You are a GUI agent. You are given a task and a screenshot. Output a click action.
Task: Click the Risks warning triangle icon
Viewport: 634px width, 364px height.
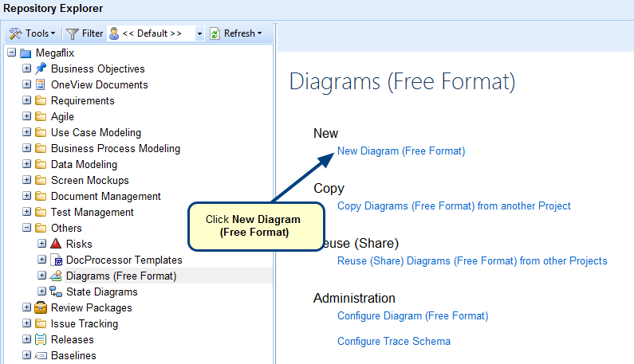[57, 244]
